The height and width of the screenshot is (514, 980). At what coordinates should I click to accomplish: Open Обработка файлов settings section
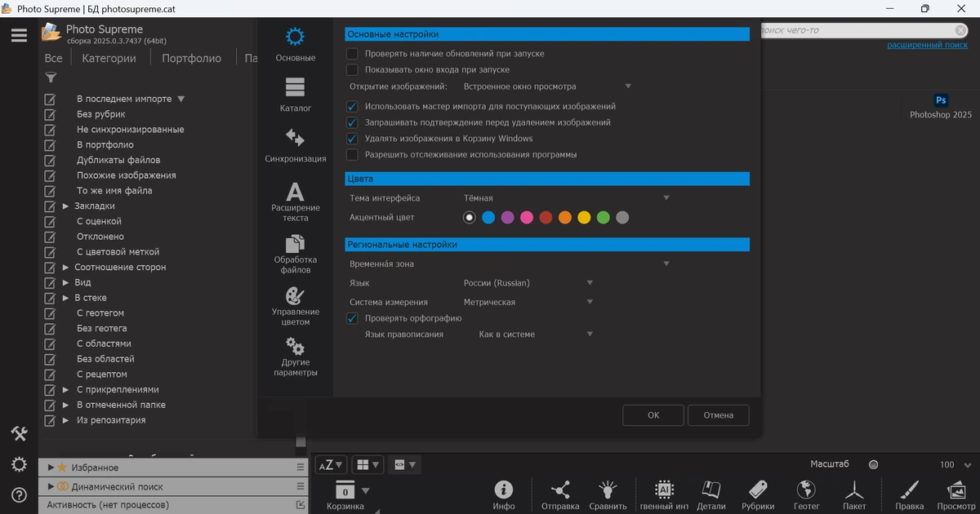[x=295, y=254]
